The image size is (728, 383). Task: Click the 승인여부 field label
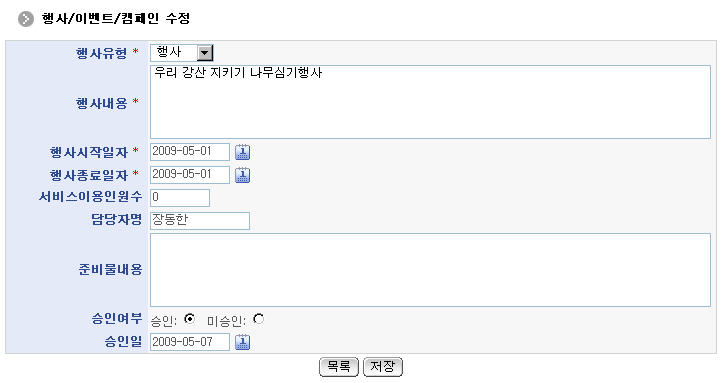click(x=117, y=318)
